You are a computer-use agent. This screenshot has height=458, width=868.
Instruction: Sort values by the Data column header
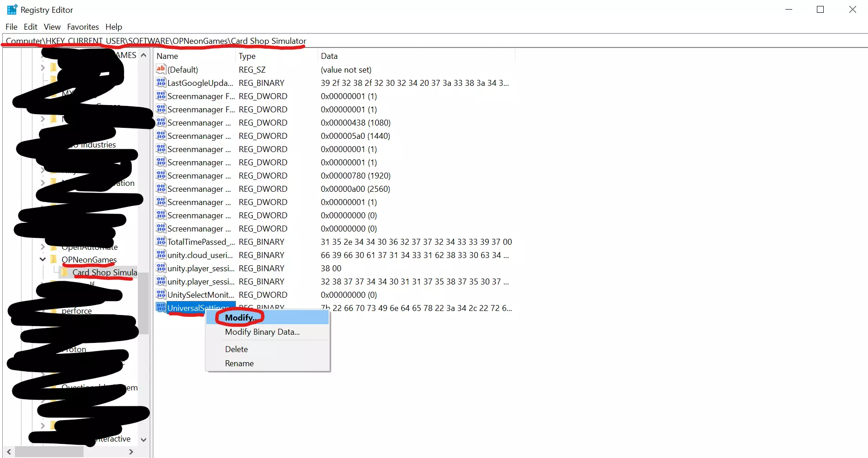point(416,56)
